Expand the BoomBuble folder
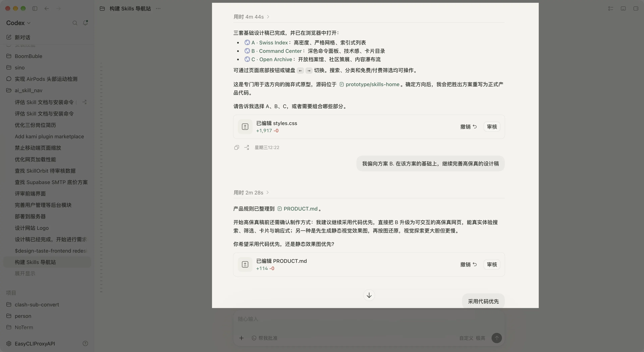 coord(47,56)
